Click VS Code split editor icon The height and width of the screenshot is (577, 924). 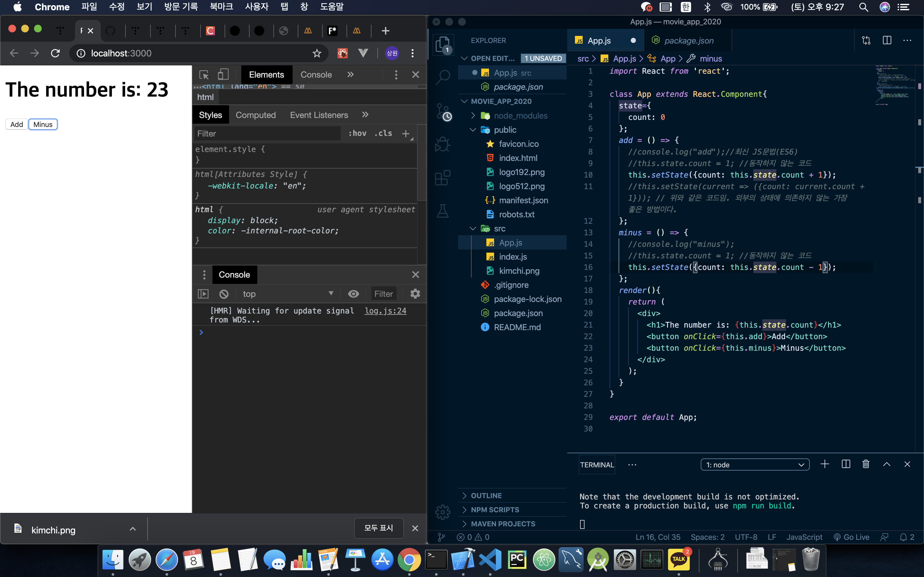tap(886, 40)
